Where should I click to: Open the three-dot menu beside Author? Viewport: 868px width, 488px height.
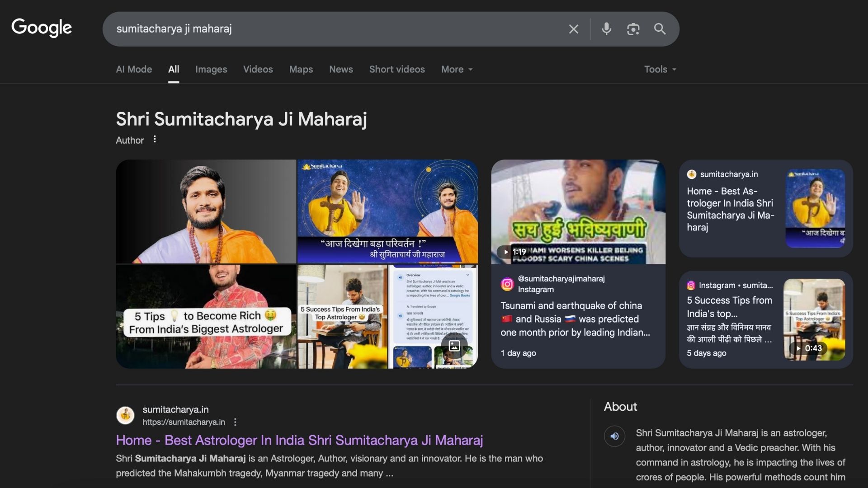(x=155, y=140)
